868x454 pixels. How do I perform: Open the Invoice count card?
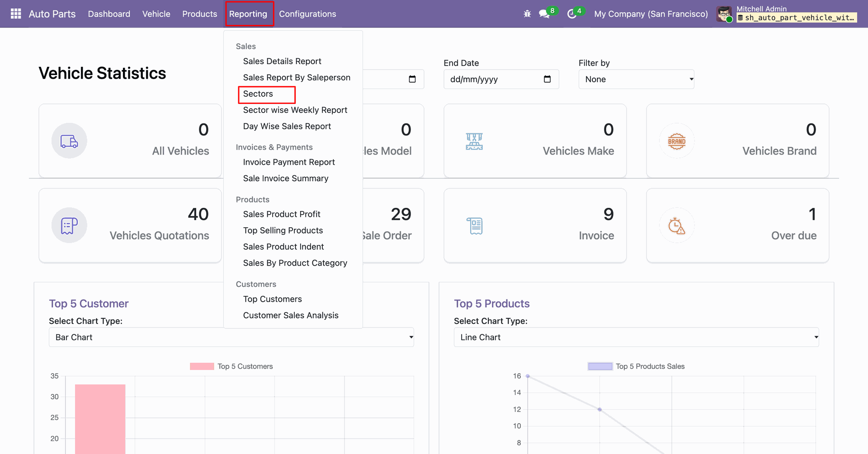click(x=535, y=225)
